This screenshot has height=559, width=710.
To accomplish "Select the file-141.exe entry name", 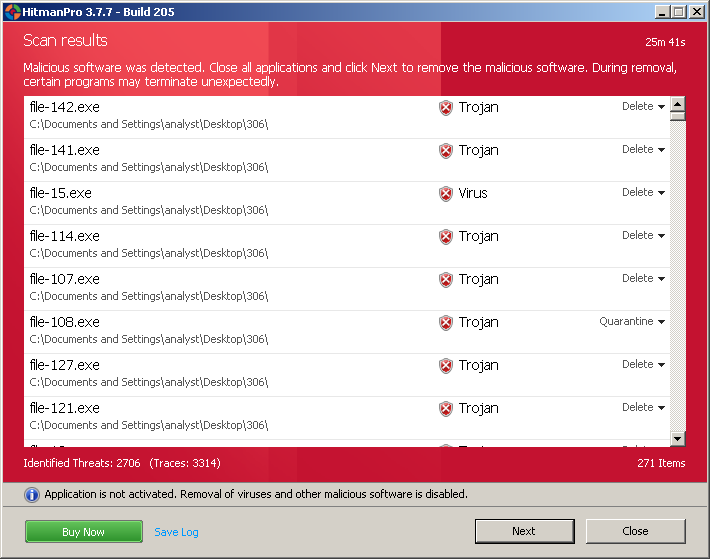I will [x=64, y=150].
